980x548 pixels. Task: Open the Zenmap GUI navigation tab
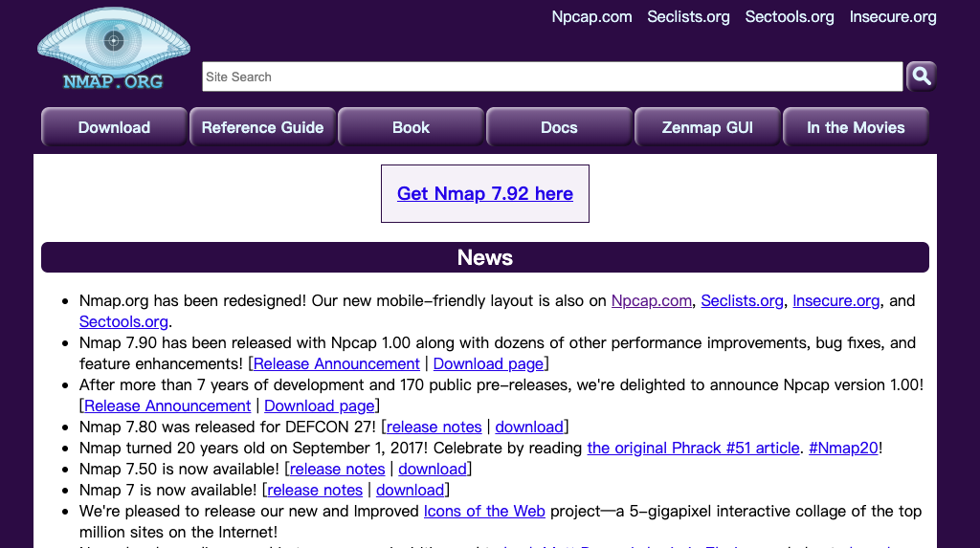coord(707,127)
